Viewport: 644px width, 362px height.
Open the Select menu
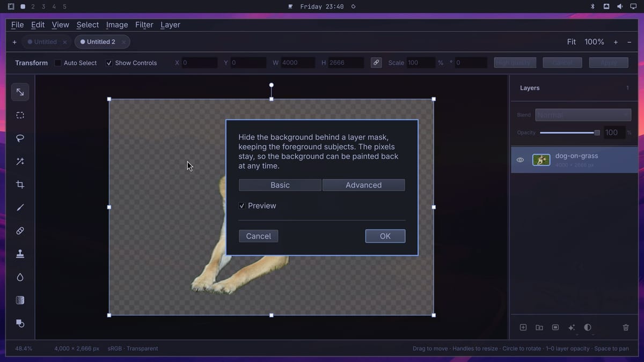[x=87, y=25]
